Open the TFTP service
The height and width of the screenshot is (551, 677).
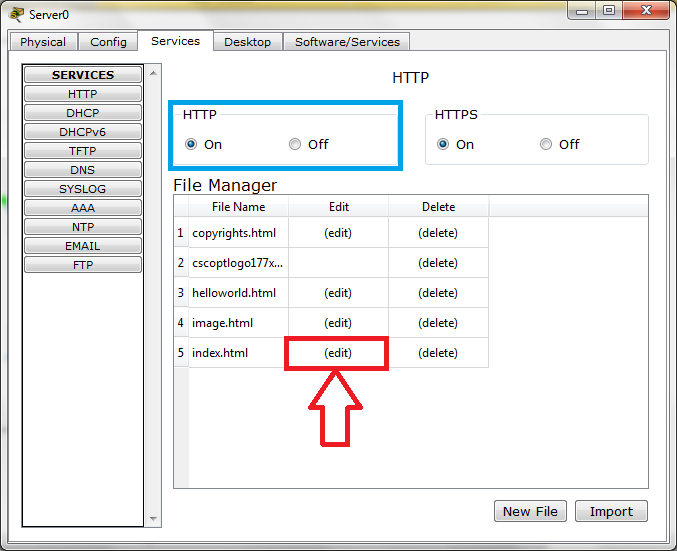83,151
